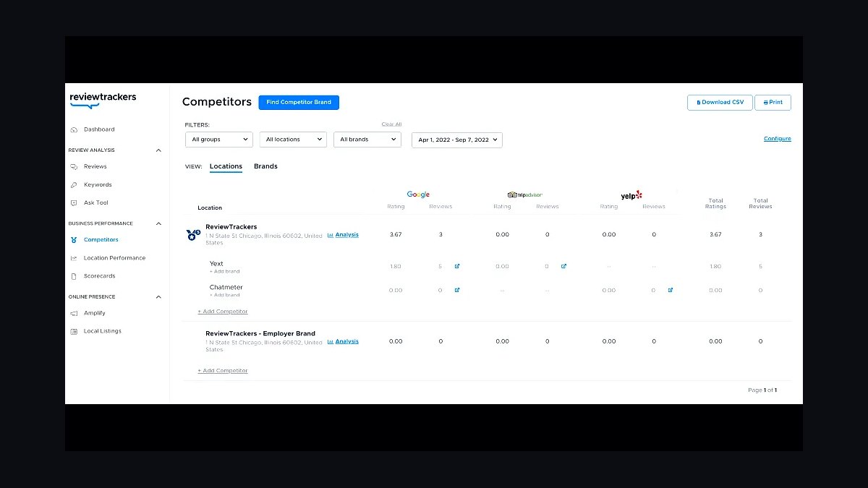Click Add brand under Chatmeter

tap(224, 295)
